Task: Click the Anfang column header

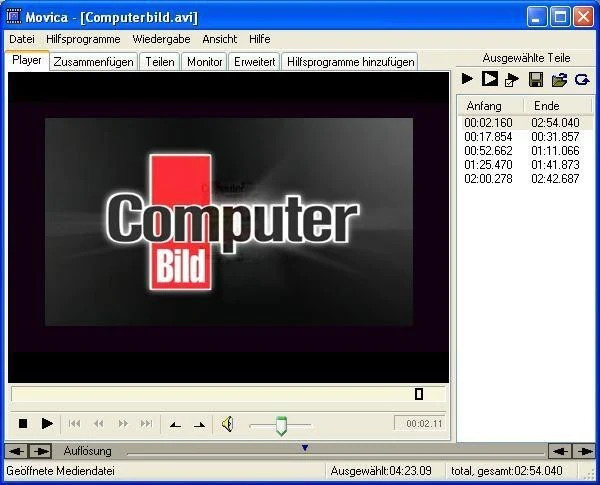Action: click(491, 106)
